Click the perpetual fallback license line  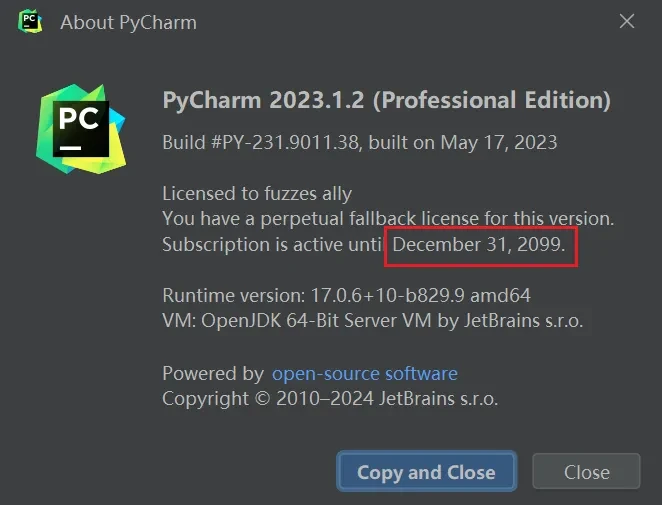coord(388,218)
